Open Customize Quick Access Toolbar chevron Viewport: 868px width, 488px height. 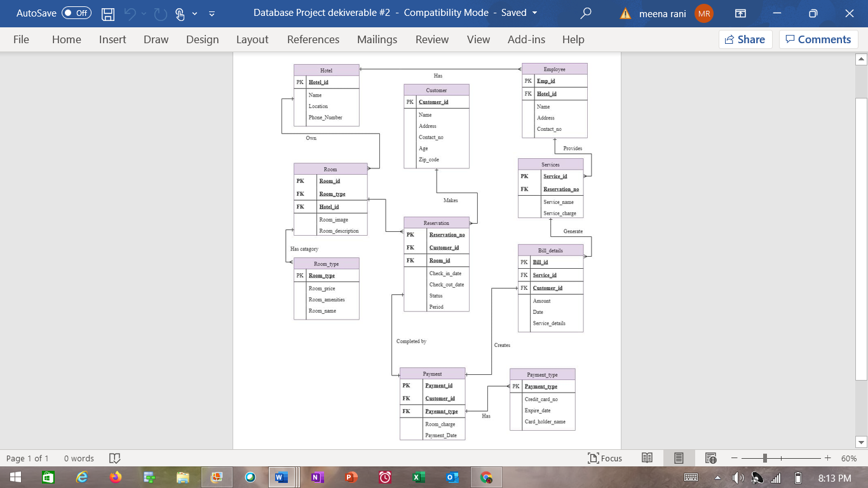212,13
